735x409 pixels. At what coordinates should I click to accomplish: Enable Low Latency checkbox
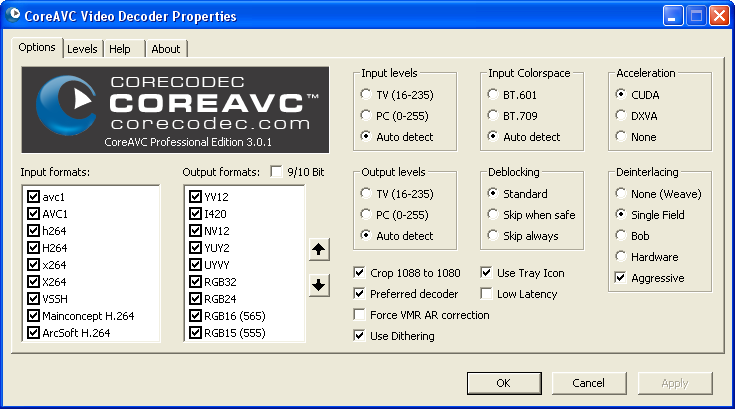(487, 294)
